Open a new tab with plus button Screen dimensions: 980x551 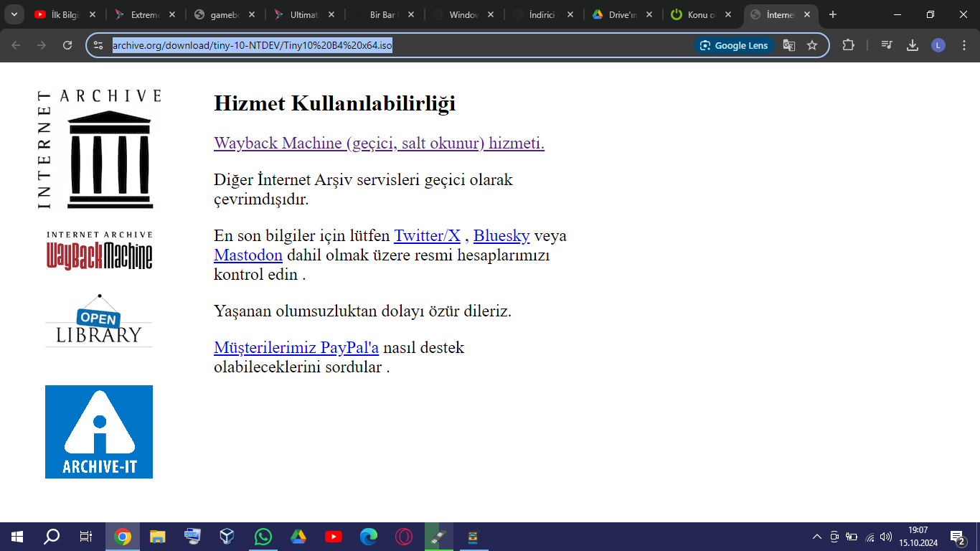(x=833, y=14)
